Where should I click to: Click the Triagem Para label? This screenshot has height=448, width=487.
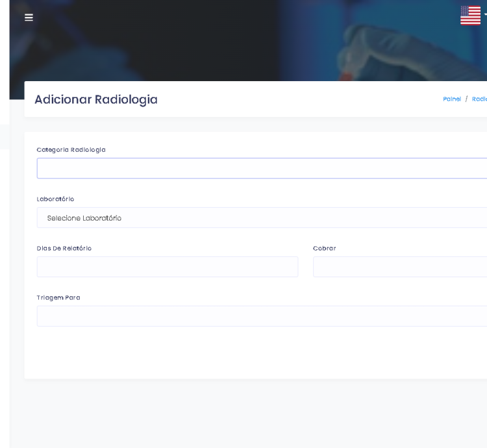click(x=58, y=298)
